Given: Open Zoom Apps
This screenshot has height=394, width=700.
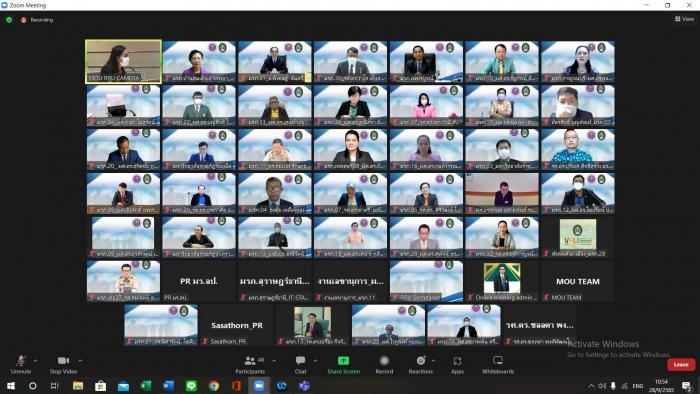Looking at the screenshot, I should coord(457,364).
